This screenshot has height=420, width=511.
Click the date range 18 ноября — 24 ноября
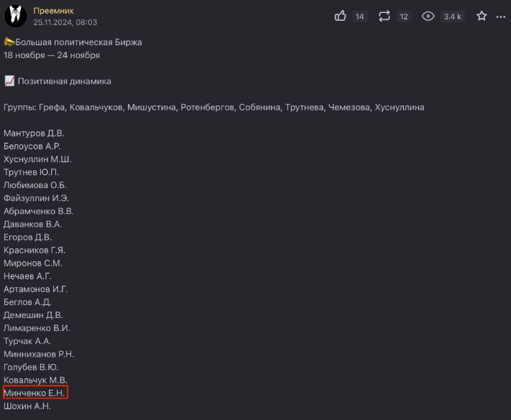tap(52, 55)
